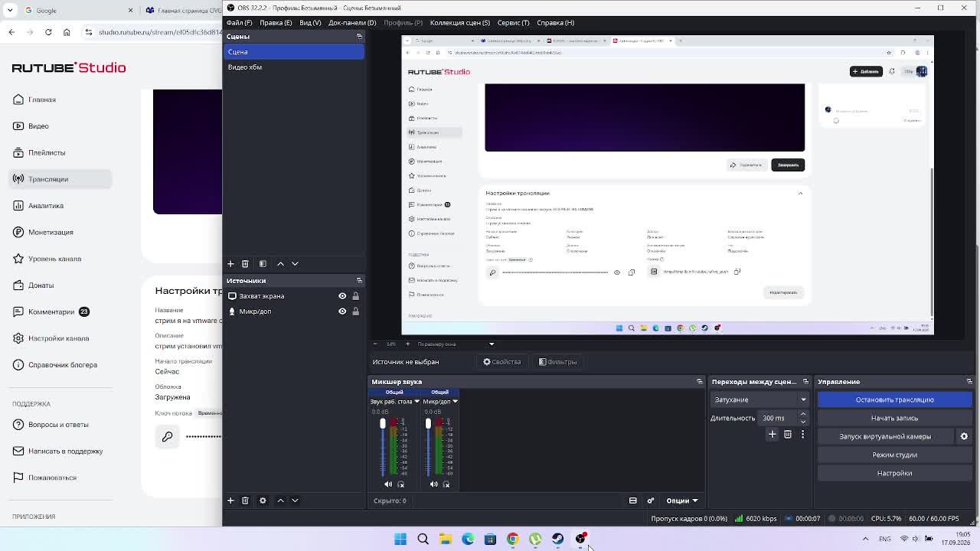Open Микр/доп mixer channel dropdown
This screenshot has height=551, width=980.
pyautogui.click(x=455, y=402)
